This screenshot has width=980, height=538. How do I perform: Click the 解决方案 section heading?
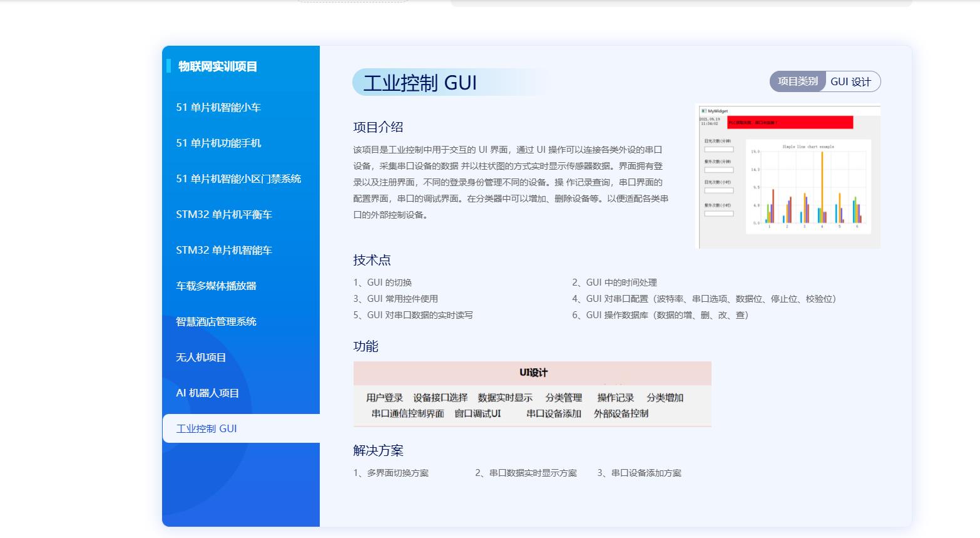pos(378,450)
